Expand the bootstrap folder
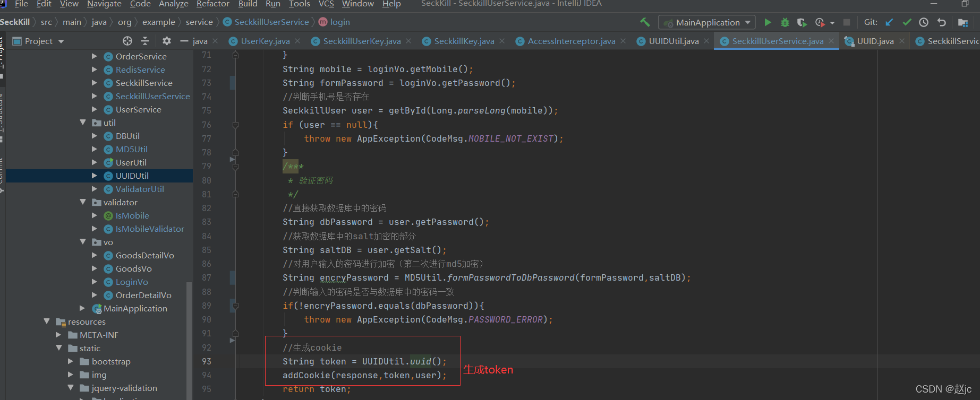980x400 pixels. pyautogui.click(x=71, y=361)
